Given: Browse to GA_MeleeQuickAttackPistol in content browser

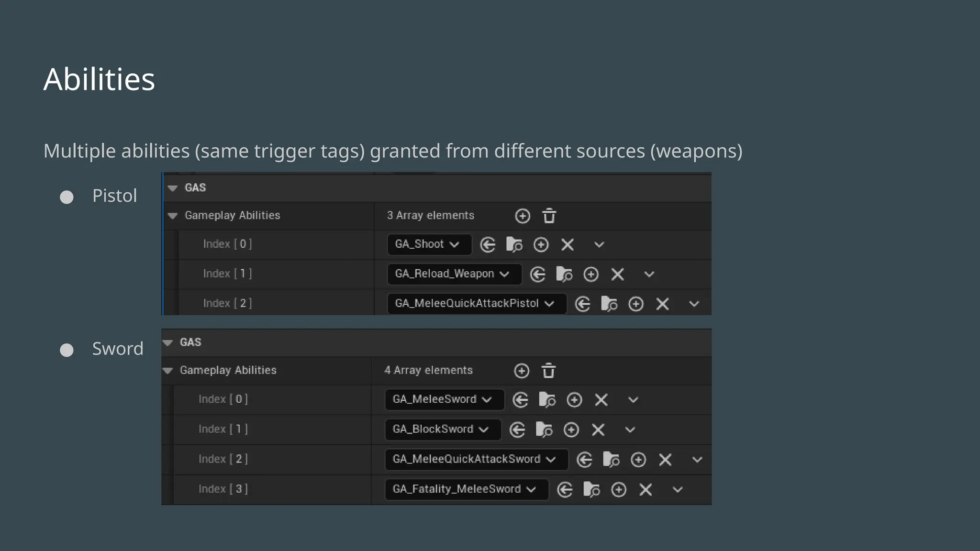Looking at the screenshot, I should (x=610, y=304).
